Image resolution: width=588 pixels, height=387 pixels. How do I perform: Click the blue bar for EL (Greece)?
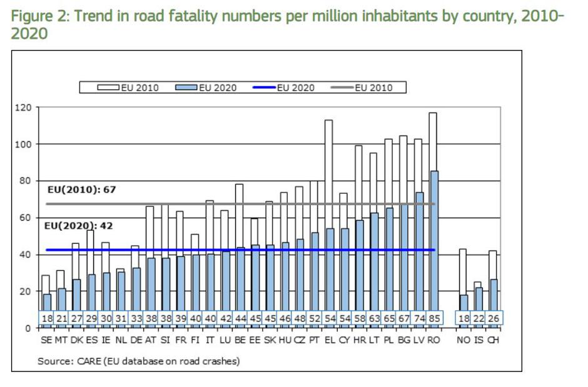pos(328,269)
